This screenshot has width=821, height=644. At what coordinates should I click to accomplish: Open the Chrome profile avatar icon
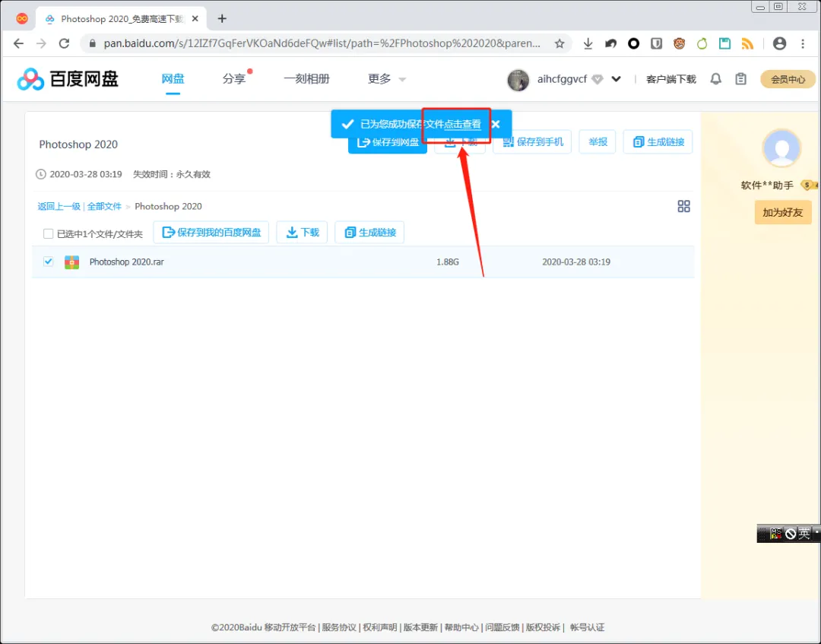point(780,43)
